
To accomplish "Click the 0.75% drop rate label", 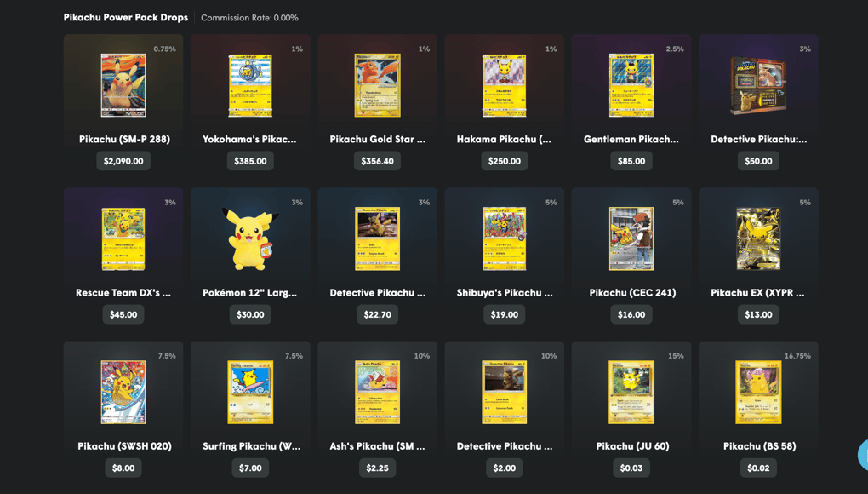I will pyautogui.click(x=164, y=49).
